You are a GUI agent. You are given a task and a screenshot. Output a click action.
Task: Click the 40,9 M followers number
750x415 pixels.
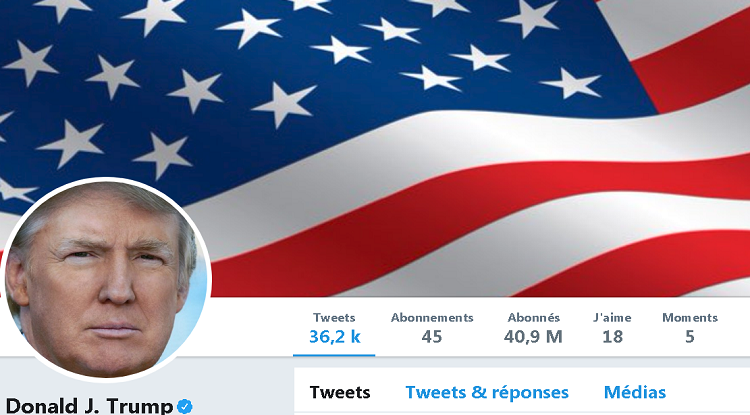pos(533,337)
